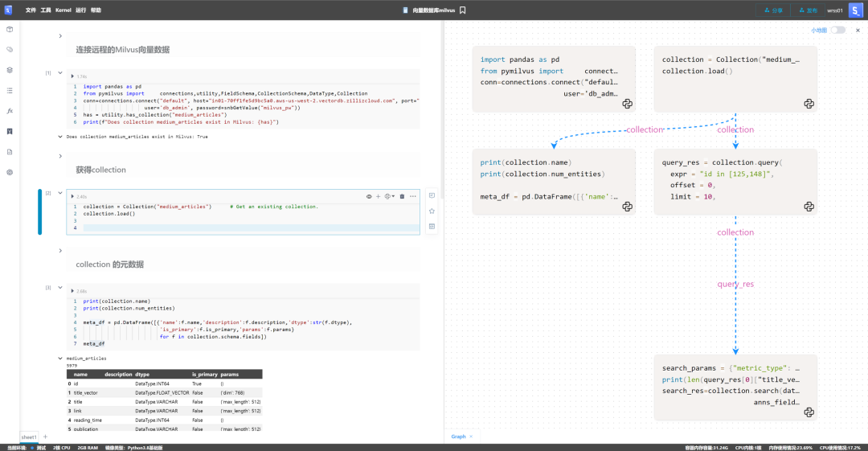The height and width of the screenshot is (451, 868).
Task: Collapse code cell [2] with its chevron
Action: tap(60, 193)
